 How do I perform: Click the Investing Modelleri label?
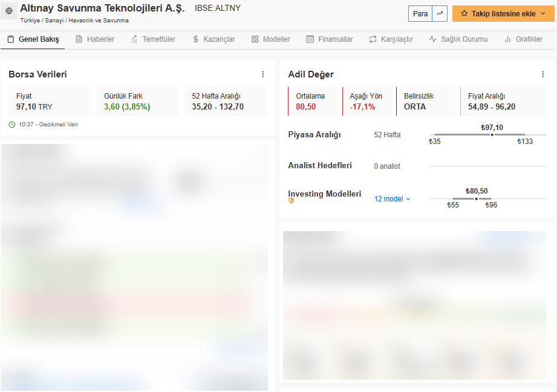coord(324,194)
